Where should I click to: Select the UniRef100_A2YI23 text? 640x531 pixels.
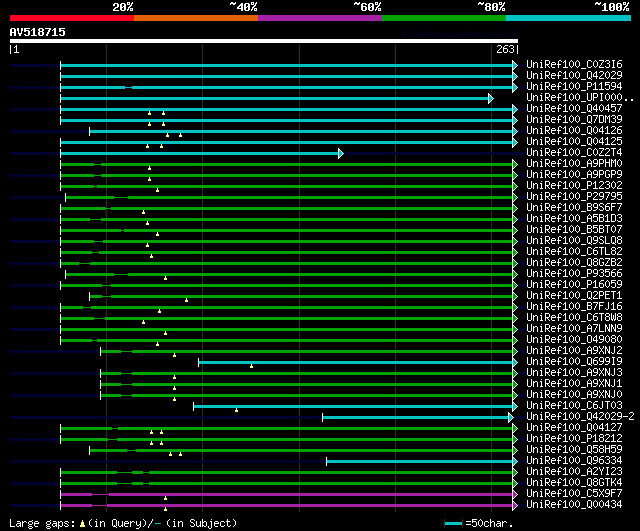coord(574,472)
